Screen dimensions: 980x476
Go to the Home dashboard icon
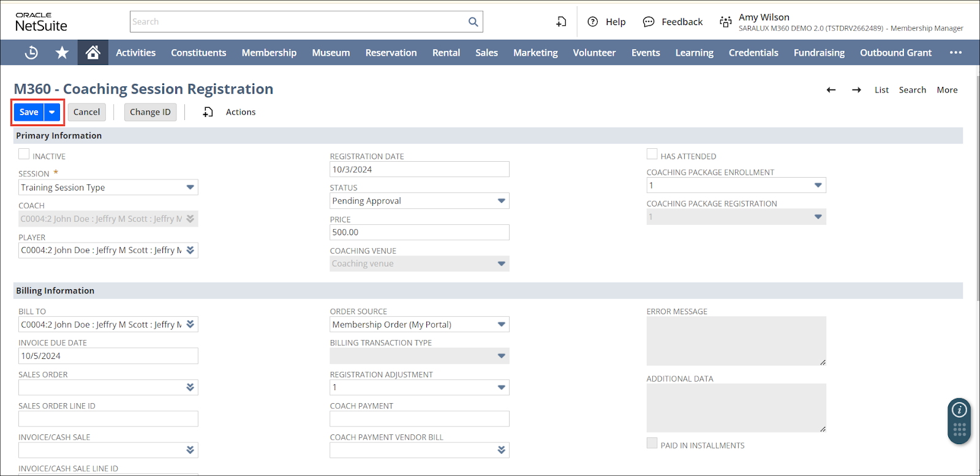point(93,53)
